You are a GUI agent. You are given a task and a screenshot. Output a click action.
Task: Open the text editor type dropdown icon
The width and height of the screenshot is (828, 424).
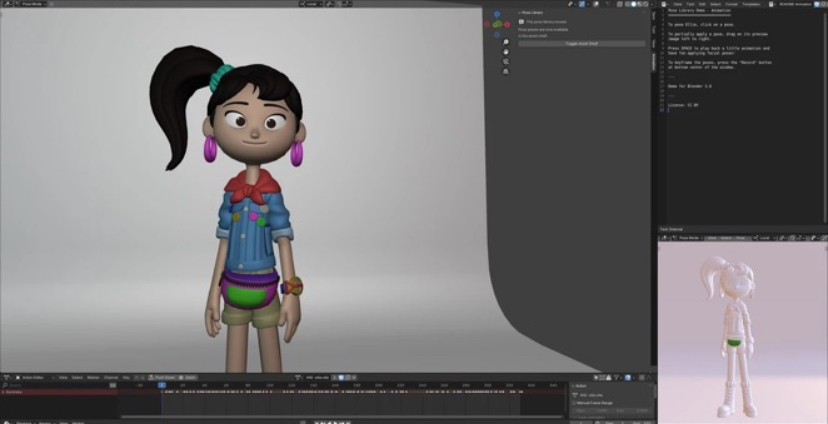(x=665, y=4)
